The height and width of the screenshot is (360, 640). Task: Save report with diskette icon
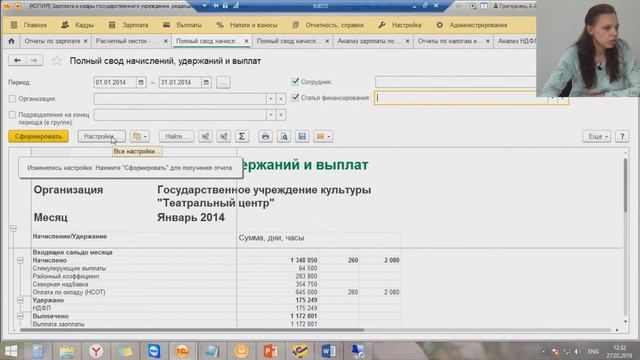[x=302, y=136]
